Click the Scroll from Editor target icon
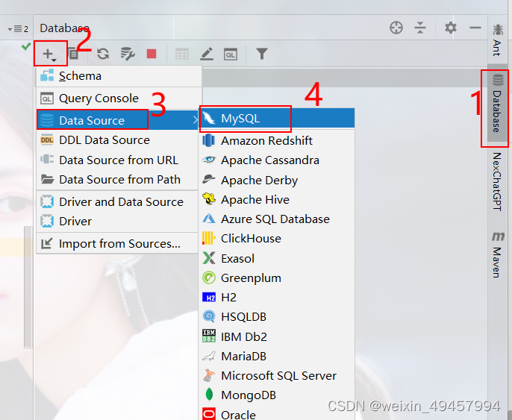 pyautogui.click(x=396, y=28)
